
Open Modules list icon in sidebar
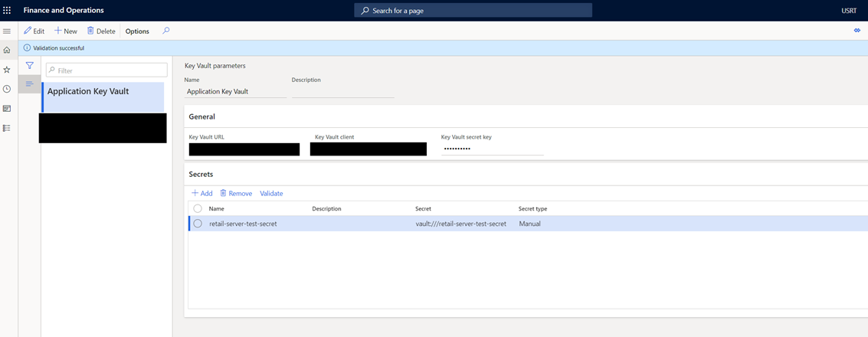coord(7,128)
